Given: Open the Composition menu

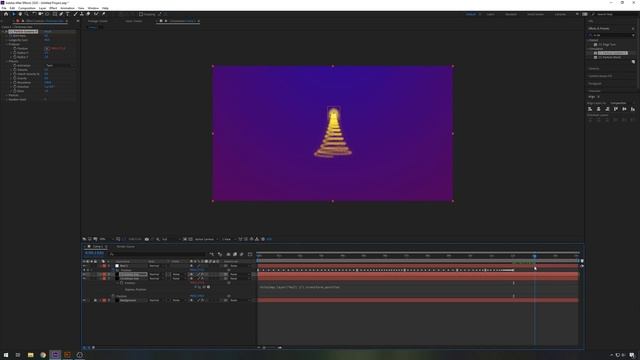Looking at the screenshot, I should click(x=27, y=8).
